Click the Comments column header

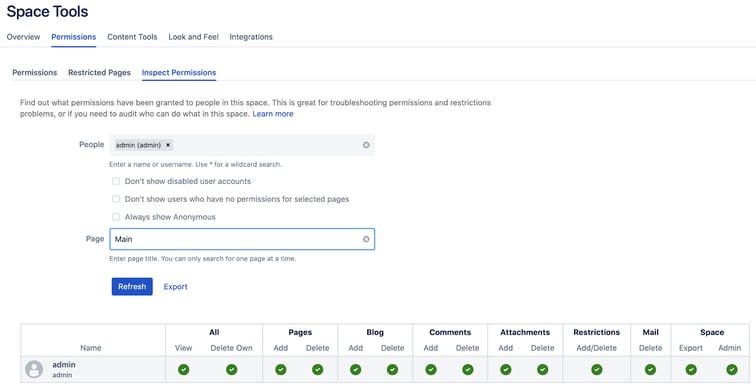coord(450,333)
